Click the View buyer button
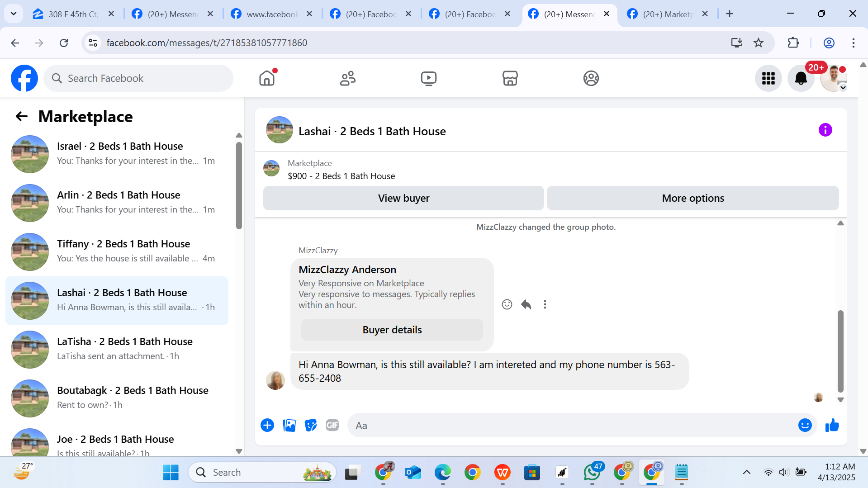Image resolution: width=868 pixels, height=488 pixels. pyautogui.click(x=403, y=198)
